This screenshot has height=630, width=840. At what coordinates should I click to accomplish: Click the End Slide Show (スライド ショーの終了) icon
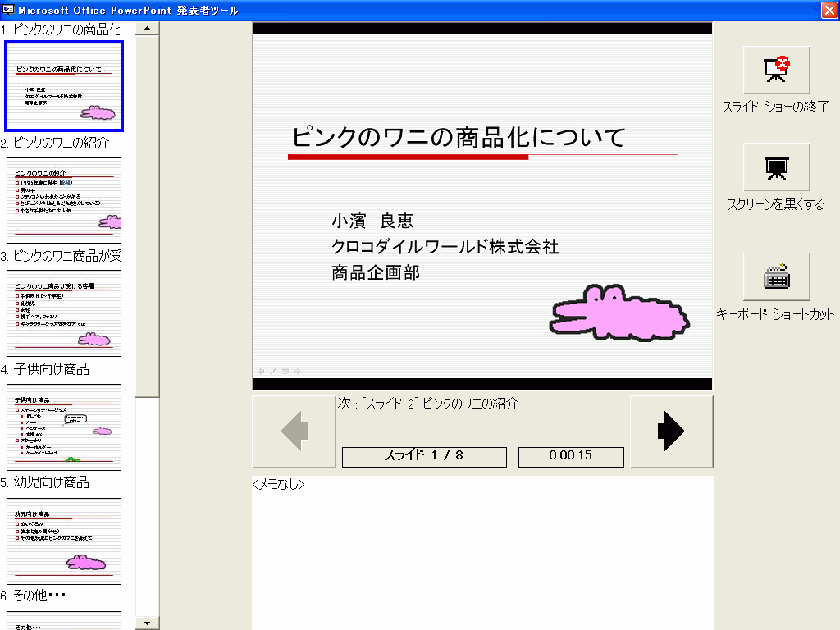776,71
